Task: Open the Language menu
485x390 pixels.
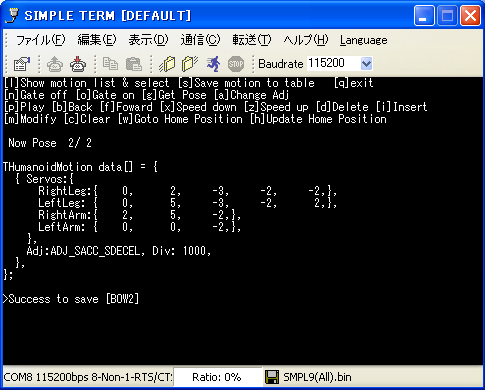Action: [x=363, y=40]
